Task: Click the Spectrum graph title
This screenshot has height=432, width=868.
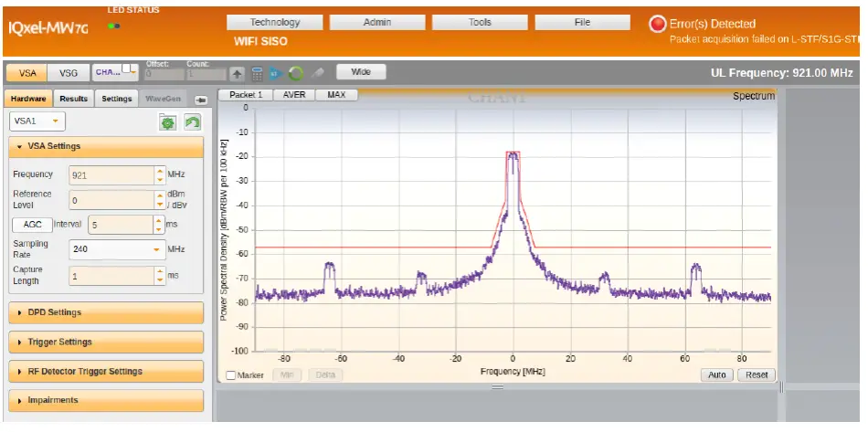Action: (x=754, y=96)
